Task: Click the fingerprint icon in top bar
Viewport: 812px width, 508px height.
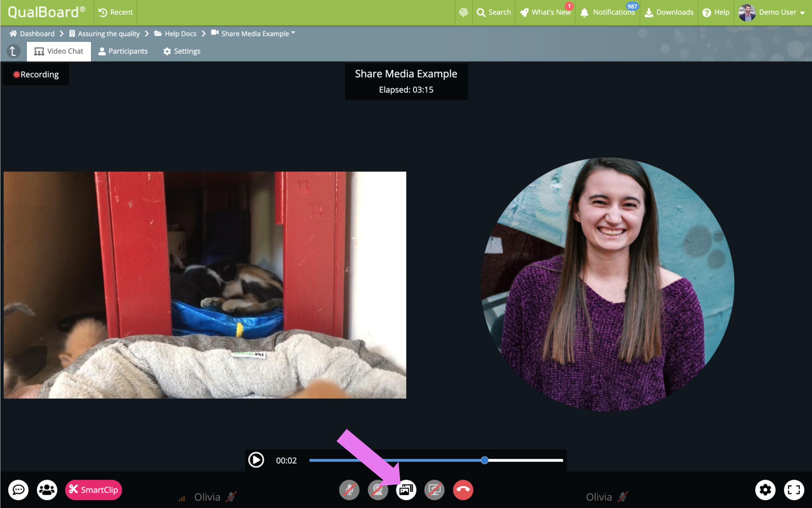Action: pyautogui.click(x=463, y=12)
